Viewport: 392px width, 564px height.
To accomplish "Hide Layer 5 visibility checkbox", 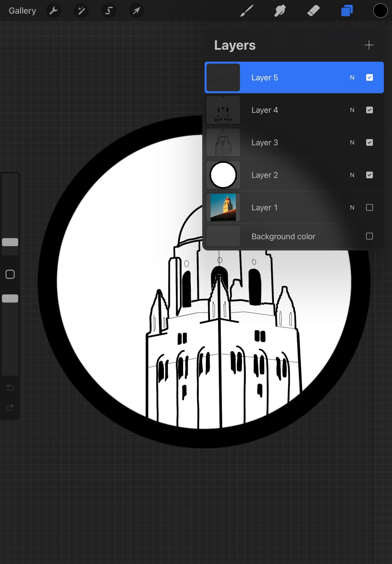I will pyautogui.click(x=369, y=77).
